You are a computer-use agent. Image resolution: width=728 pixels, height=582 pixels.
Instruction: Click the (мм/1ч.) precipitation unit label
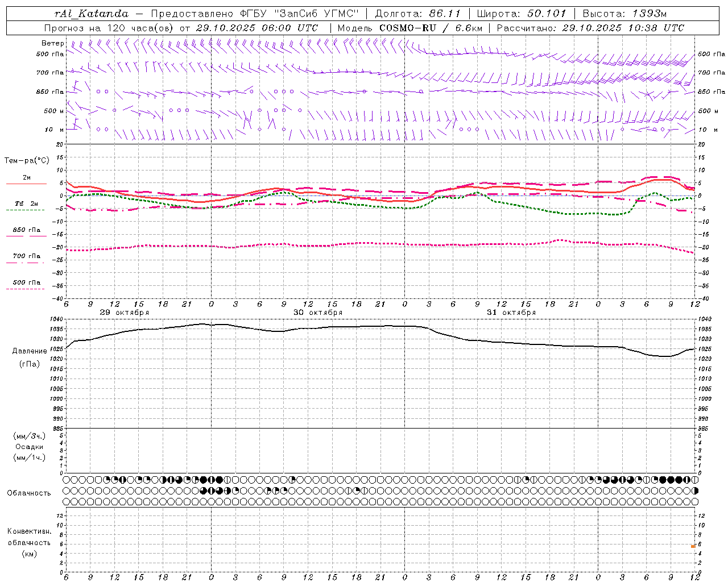[30, 458]
